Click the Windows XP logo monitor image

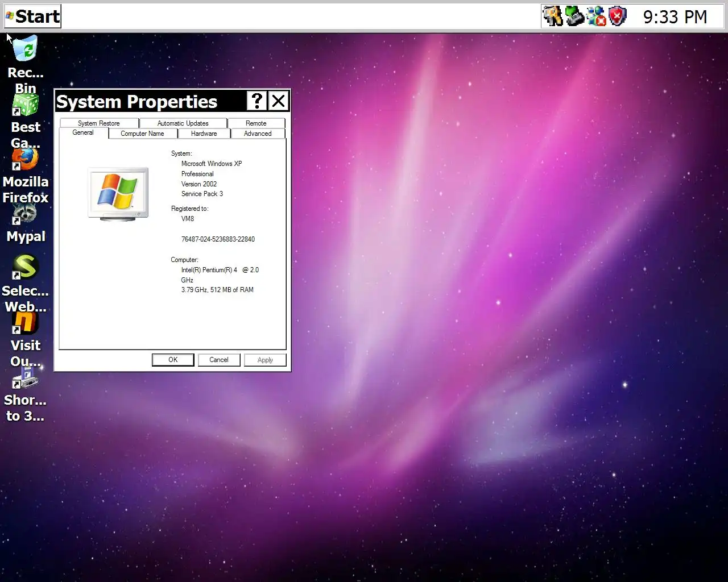(x=118, y=193)
